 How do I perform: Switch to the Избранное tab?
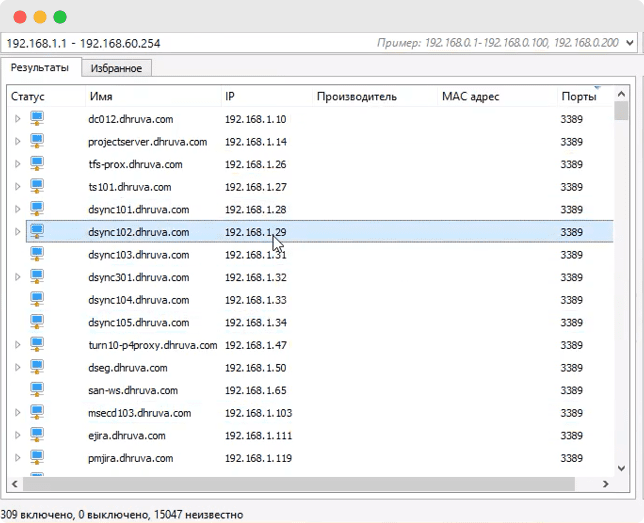(116, 68)
